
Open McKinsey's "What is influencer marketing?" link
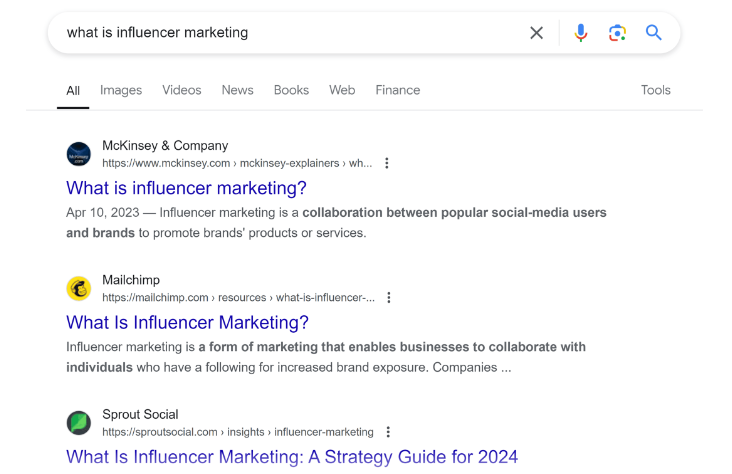tap(186, 188)
